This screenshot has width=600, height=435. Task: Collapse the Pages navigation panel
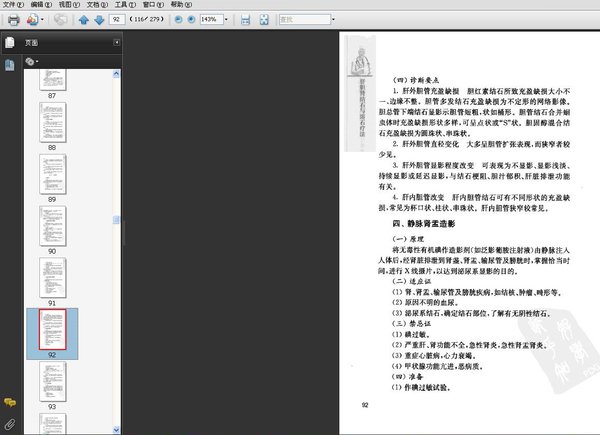coord(116,43)
